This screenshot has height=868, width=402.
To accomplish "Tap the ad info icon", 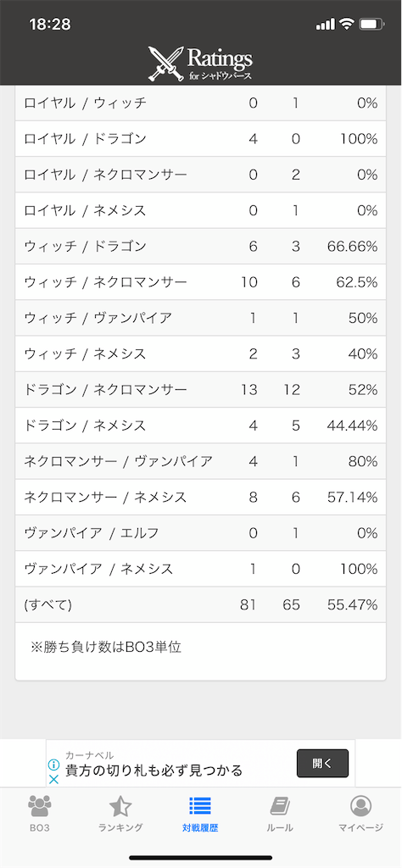I will 53,765.
